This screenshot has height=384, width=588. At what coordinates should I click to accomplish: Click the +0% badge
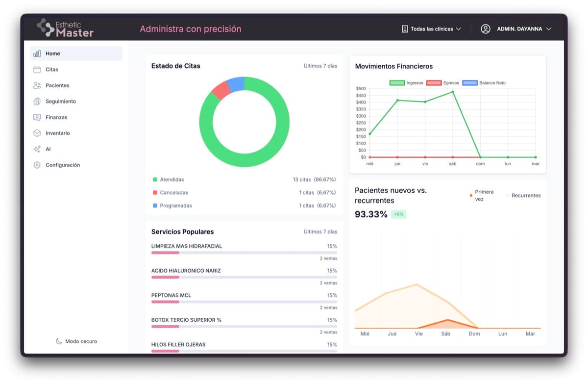pyautogui.click(x=398, y=214)
